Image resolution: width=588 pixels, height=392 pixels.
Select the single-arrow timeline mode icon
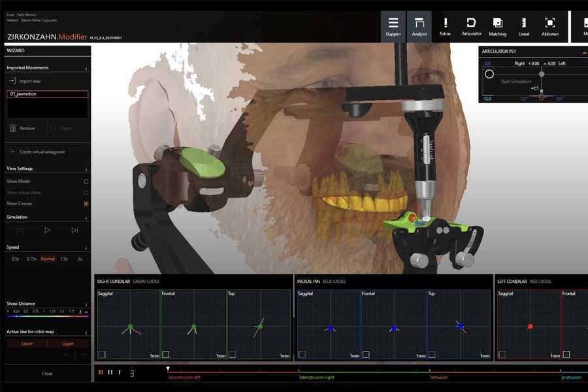point(120,372)
